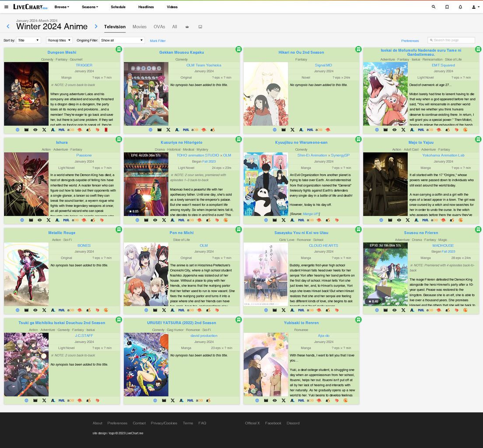The width and height of the screenshot is (483, 448).
Task: Open Headlines in top navigation
Action: click(146, 7)
